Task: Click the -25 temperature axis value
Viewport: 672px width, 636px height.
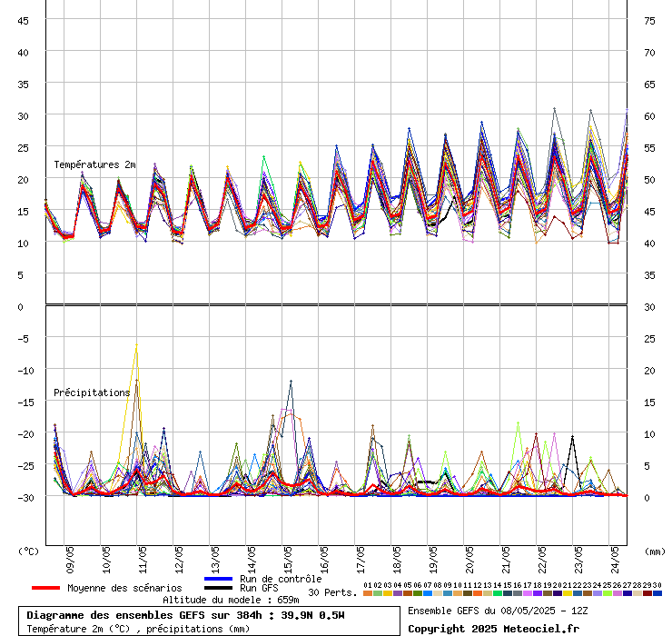Action: coord(25,466)
